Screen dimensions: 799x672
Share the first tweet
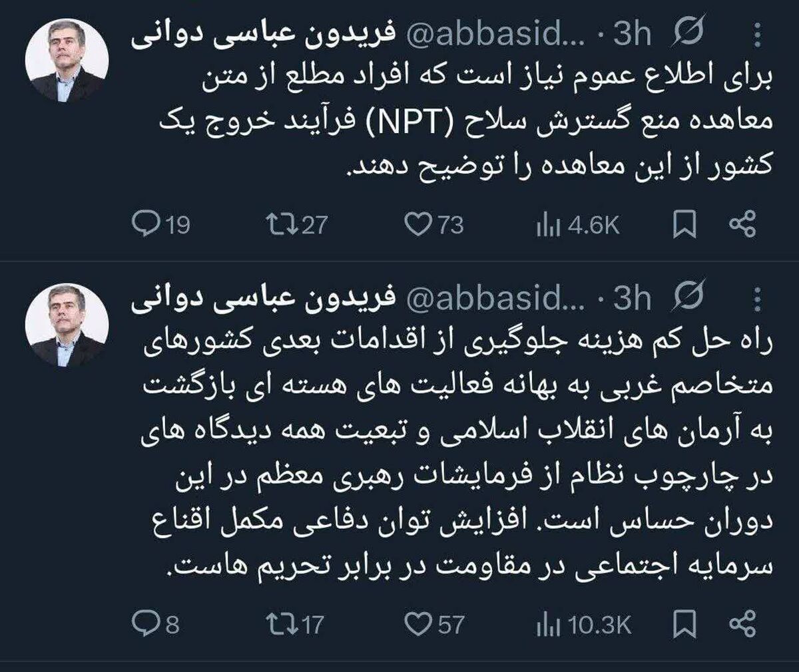[x=742, y=225]
